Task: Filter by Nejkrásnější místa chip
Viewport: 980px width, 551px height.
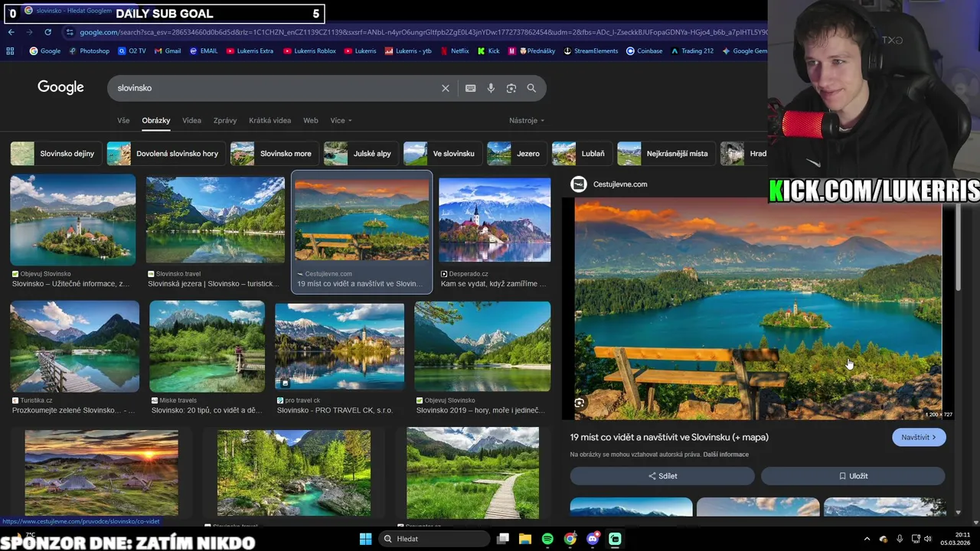Action: point(665,154)
